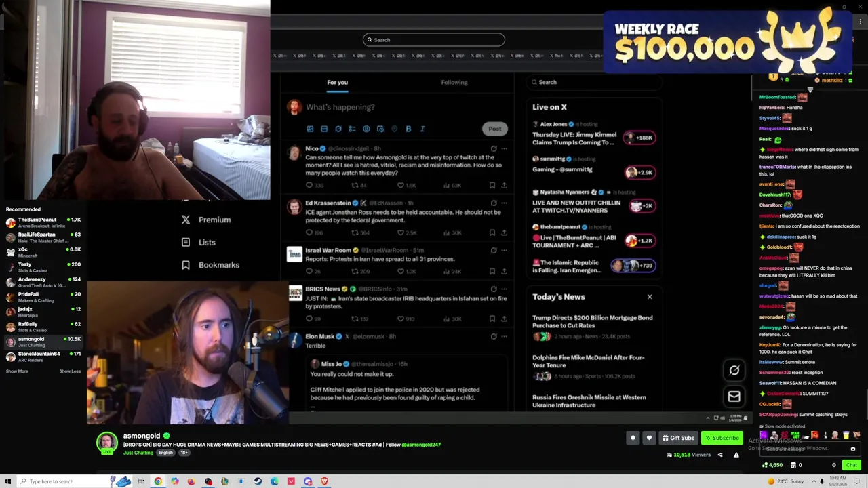Image resolution: width=868 pixels, height=488 pixels.
Task: Open Bookmarks in X side menu
Action: (x=210, y=265)
